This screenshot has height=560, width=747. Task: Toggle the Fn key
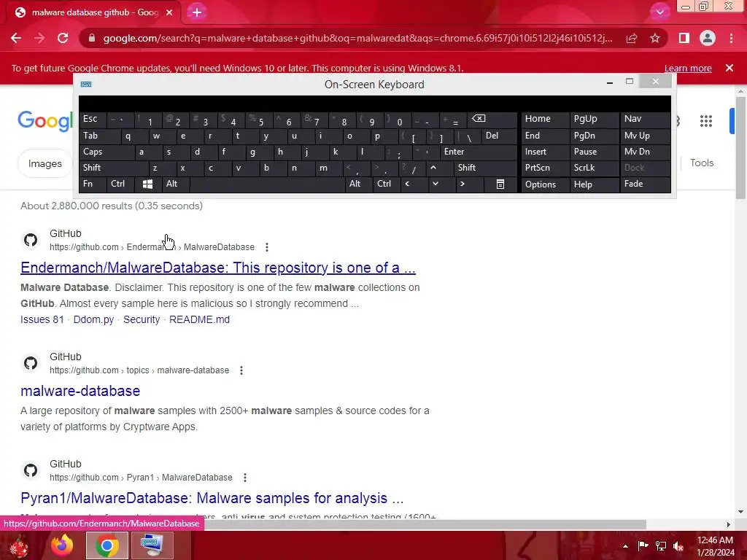[93, 184]
